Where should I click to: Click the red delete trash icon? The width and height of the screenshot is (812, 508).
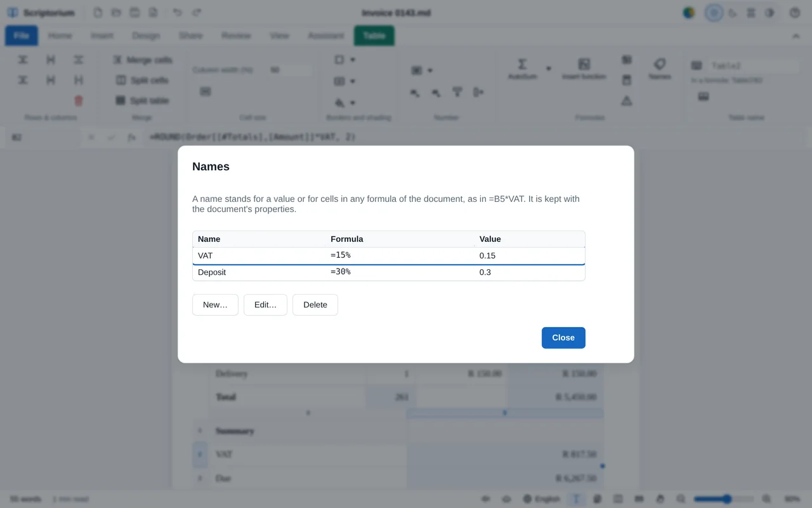click(x=79, y=100)
